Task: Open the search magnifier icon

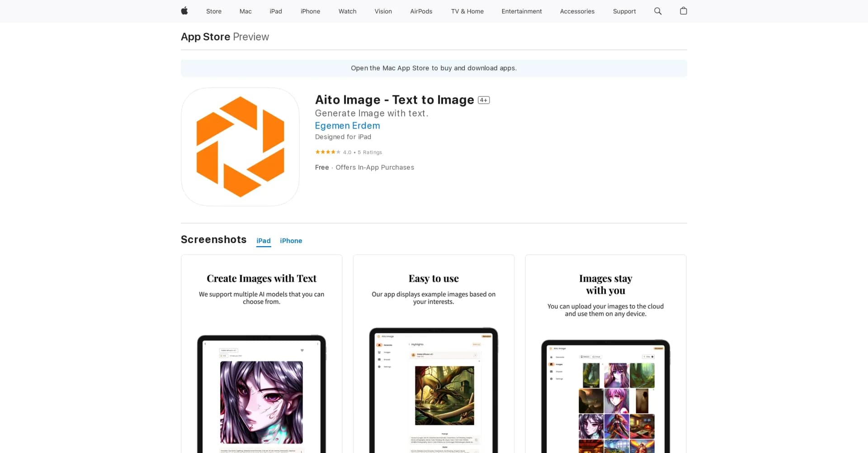Action: [658, 11]
